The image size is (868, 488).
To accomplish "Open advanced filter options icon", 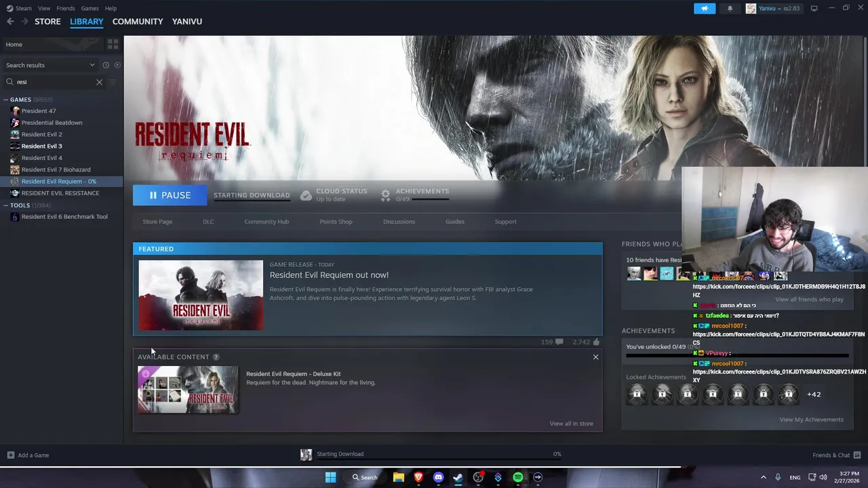I will 113,82.
